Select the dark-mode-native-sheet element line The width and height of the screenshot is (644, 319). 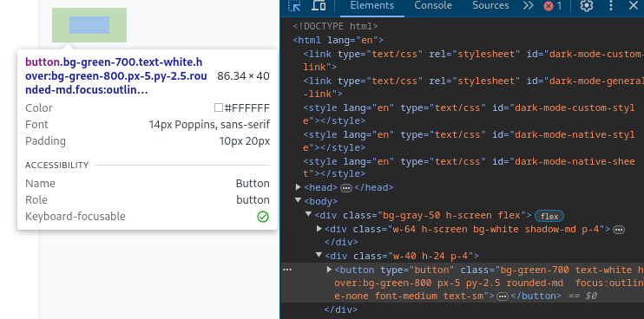tap(469, 167)
